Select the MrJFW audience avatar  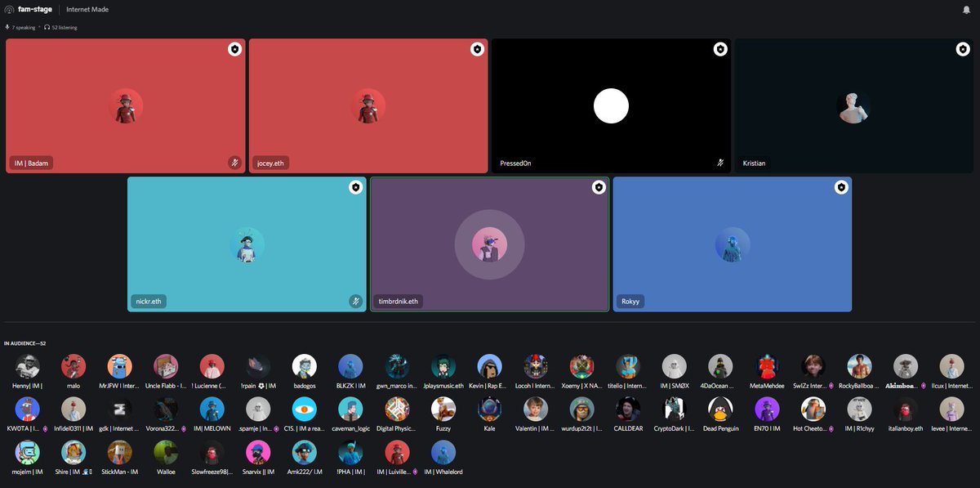(119, 366)
